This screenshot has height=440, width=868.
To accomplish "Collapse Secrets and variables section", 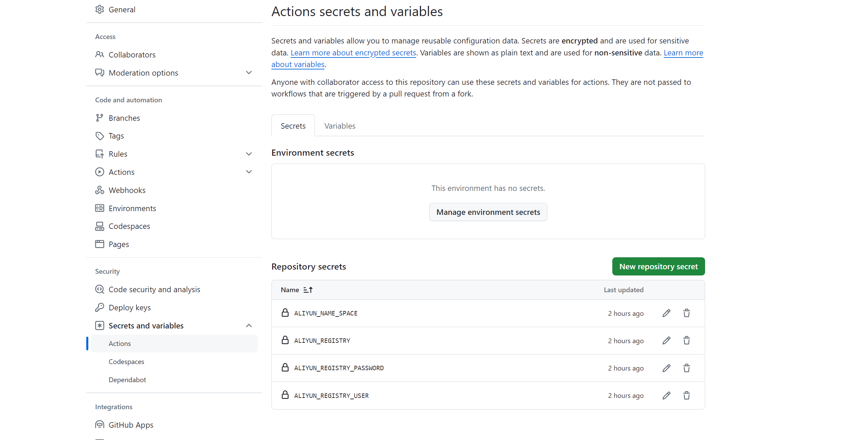I will (249, 326).
